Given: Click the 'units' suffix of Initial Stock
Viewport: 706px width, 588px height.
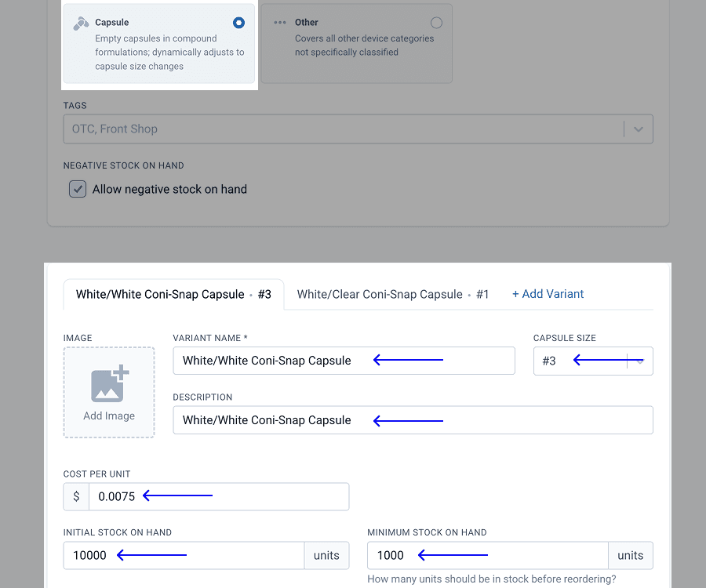Looking at the screenshot, I should click(x=326, y=556).
